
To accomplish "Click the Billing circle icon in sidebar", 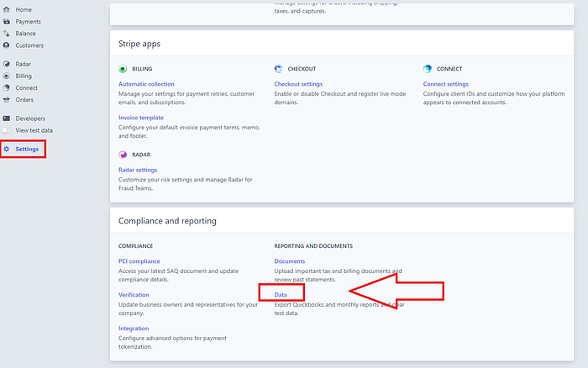I will click(7, 76).
